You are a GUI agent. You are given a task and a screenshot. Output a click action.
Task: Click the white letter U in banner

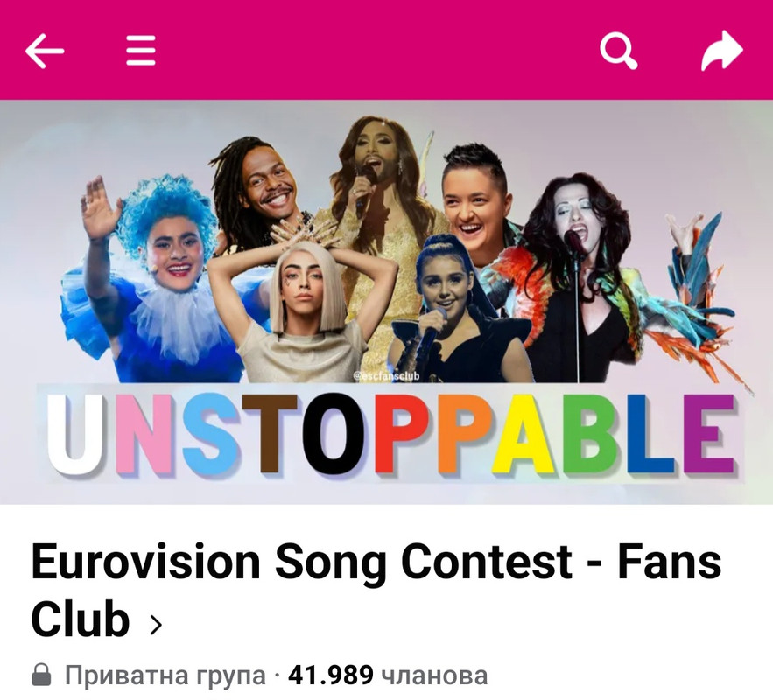(x=79, y=434)
